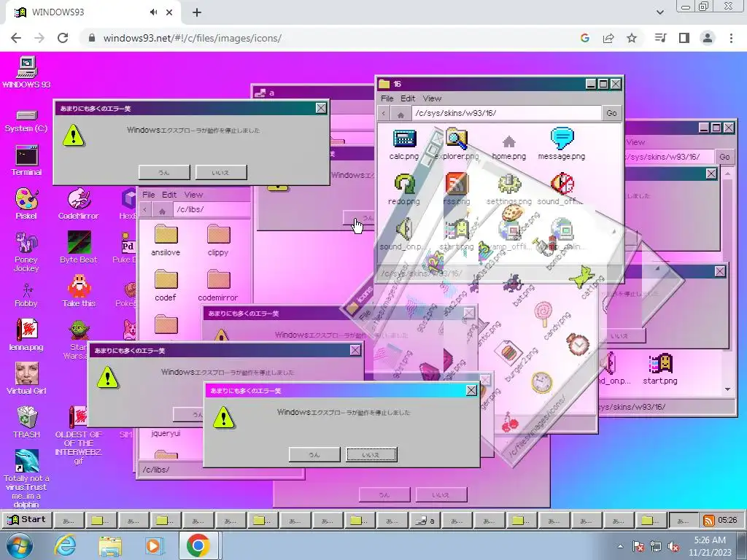The image size is (747, 560).
Task: Open the codef folder in /c/libs/
Action: click(166, 286)
